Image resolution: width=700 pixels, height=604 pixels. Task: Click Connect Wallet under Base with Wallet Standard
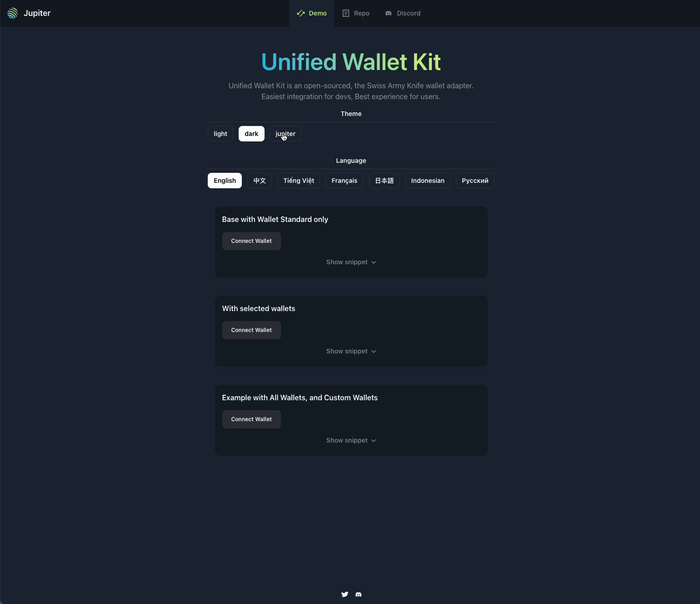tap(251, 241)
